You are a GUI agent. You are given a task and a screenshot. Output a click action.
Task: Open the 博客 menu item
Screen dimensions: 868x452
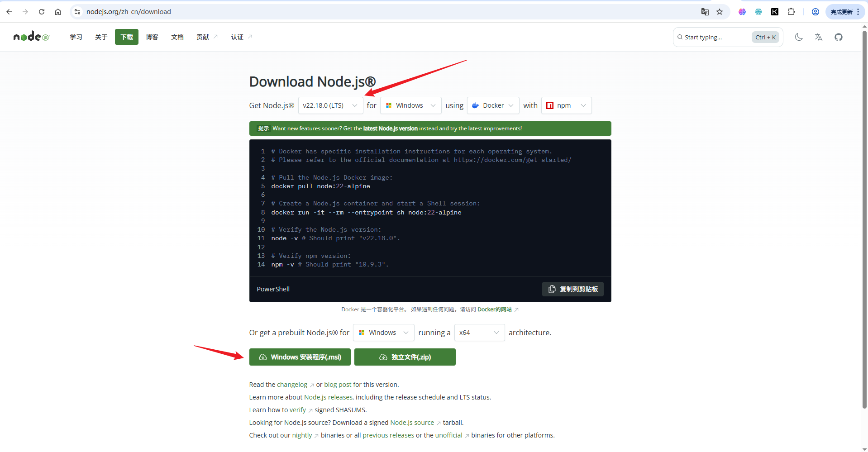tap(152, 37)
